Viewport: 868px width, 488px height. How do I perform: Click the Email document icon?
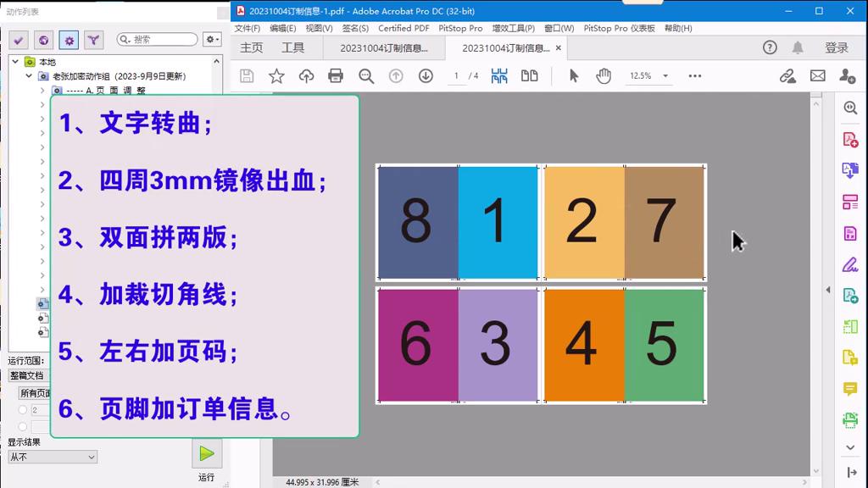coord(816,75)
